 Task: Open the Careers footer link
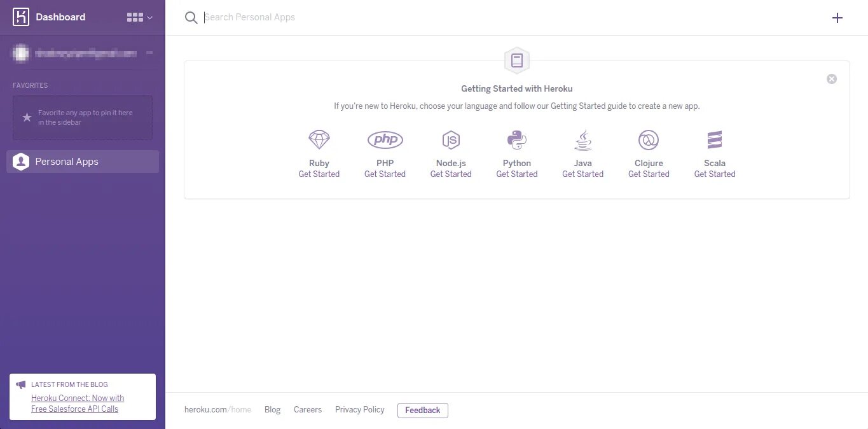coord(308,410)
